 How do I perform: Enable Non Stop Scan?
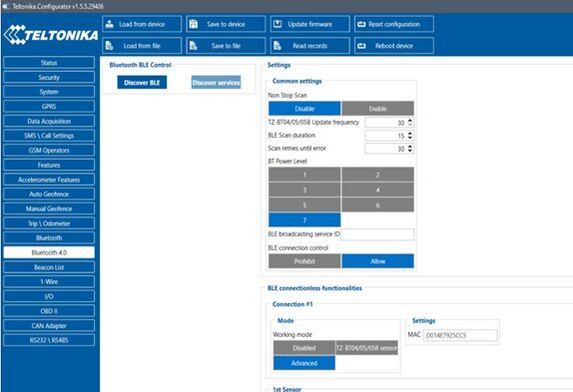[377, 109]
